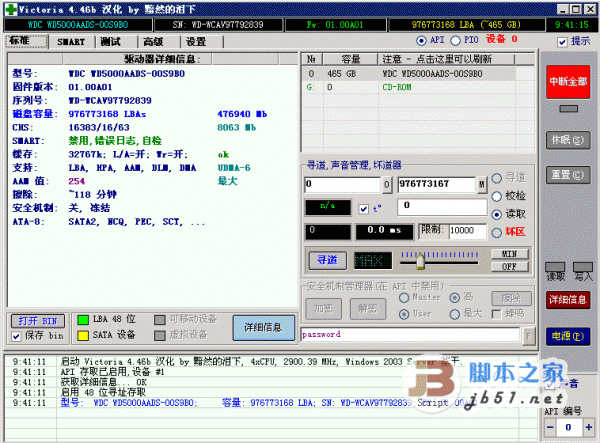Click the red 详细信息 button on right
The width and height of the screenshot is (600, 443).
coord(568,300)
